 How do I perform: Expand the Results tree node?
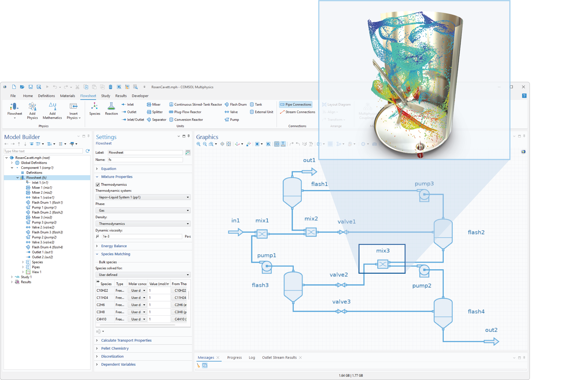point(12,282)
